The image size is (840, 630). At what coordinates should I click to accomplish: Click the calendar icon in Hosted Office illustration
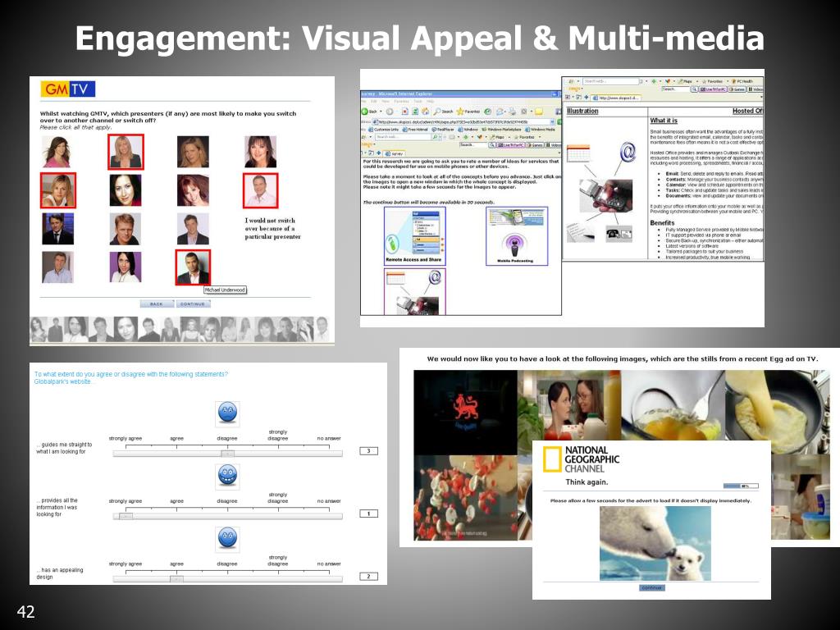pyautogui.click(x=578, y=153)
